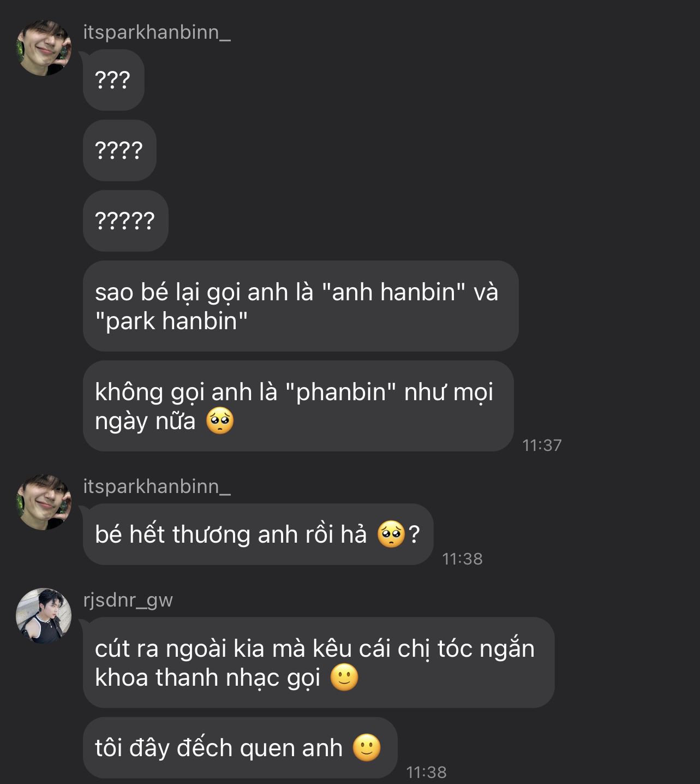Screen dimensions: 700x784
Task: Click pleading emoji in 'rồi hả' message
Action: 391,534
